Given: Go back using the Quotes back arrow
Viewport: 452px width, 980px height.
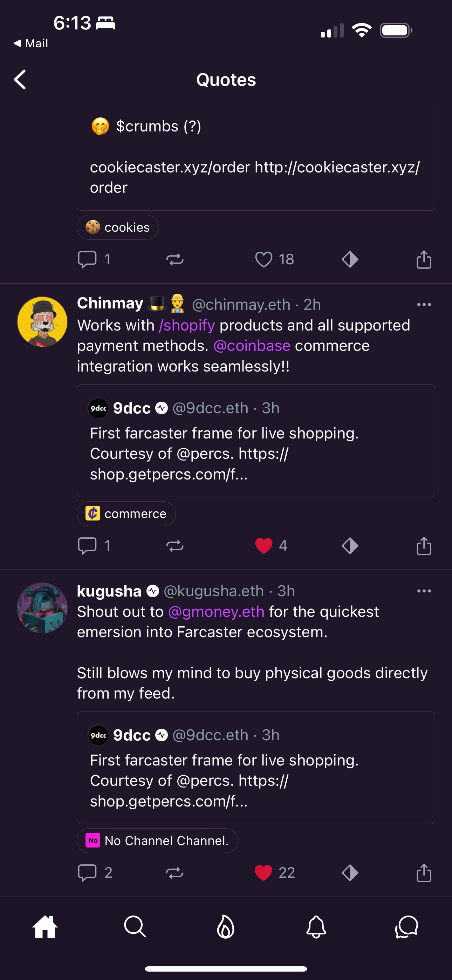Looking at the screenshot, I should [20, 80].
